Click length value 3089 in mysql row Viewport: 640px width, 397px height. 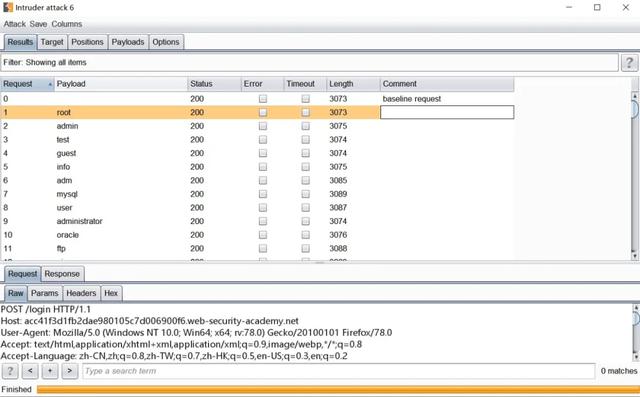point(338,194)
